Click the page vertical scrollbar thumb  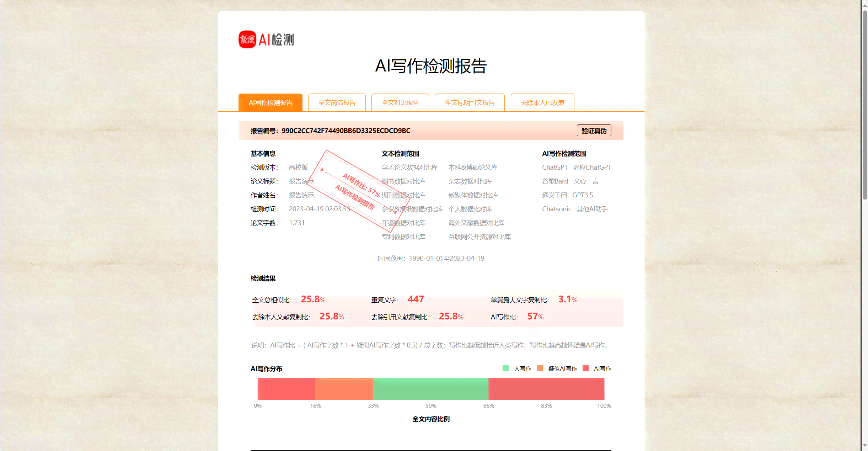click(x=865, y=105)
